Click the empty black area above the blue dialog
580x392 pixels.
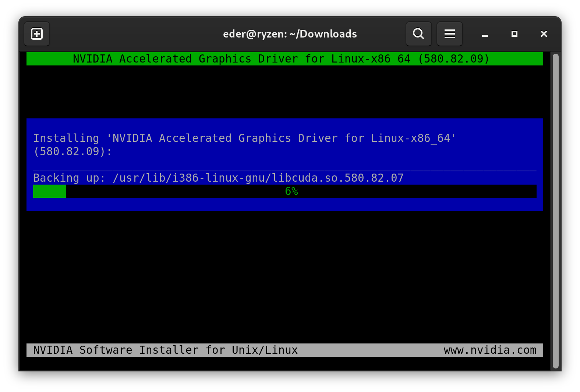click(284, 92)
